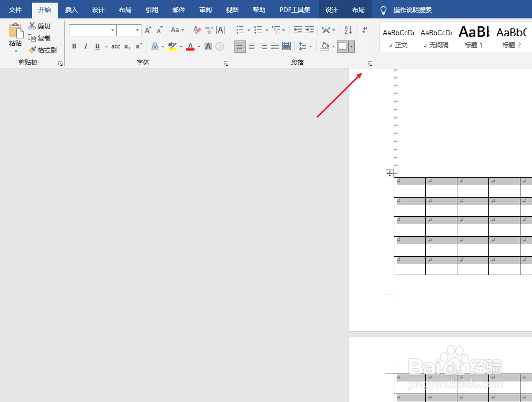This screenshot has width=532, height=402.
Task: Launch the Paragraph settings dialog
Action: (370, 64)
